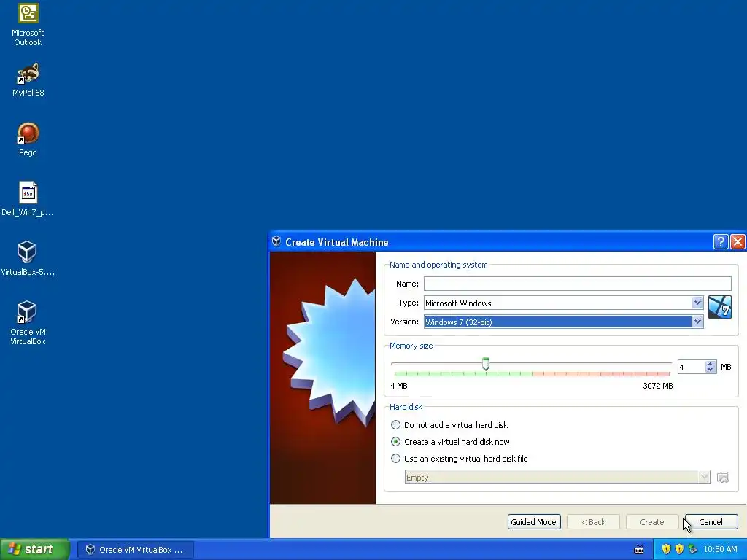The width and height of the screenshot is (747, 560).
Task: Decrease memory with the spinner down arrow
Action: pyautogui.click(x=711, y=370)
